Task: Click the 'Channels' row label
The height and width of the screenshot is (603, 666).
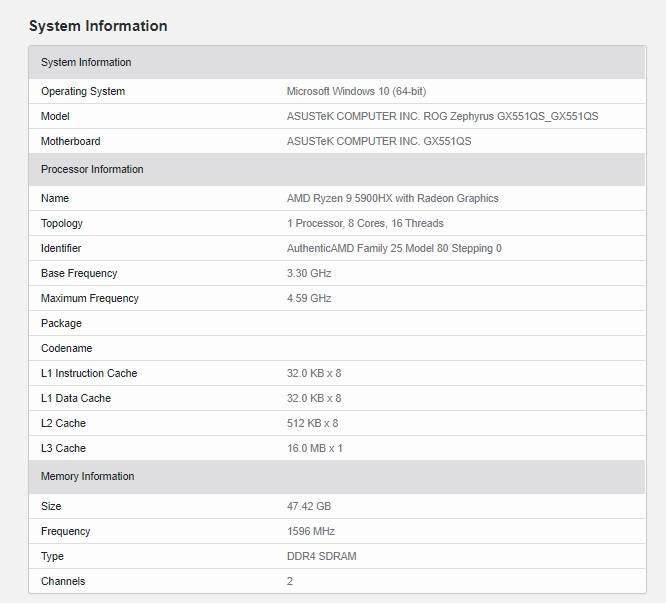Action: click(x=63, y=582)
